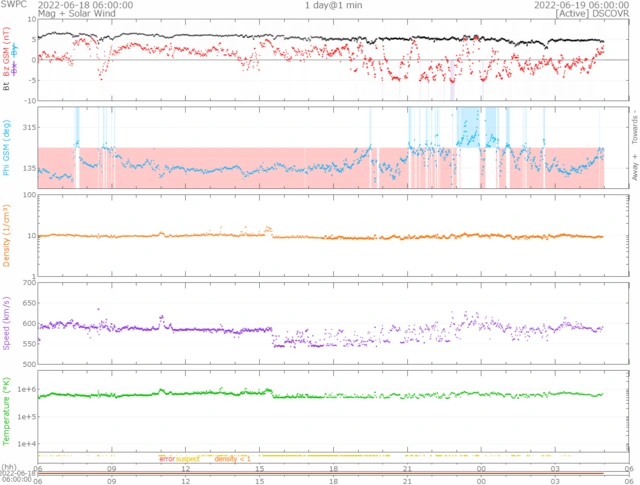The width and height of the screenshot is (640, 485).
Task: Select the end time 2022-06-19 06:00:00
Action: [582, 5]
